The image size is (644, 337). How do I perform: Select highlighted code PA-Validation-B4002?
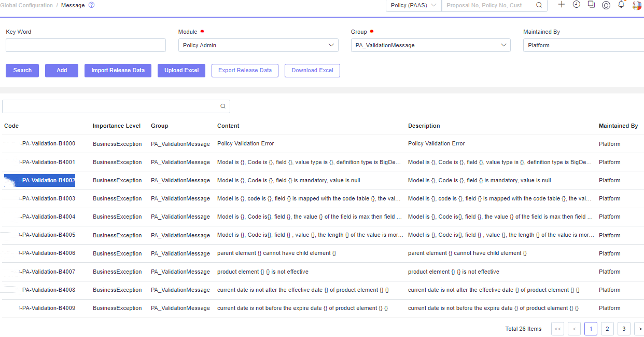click(x=40, y=180)
